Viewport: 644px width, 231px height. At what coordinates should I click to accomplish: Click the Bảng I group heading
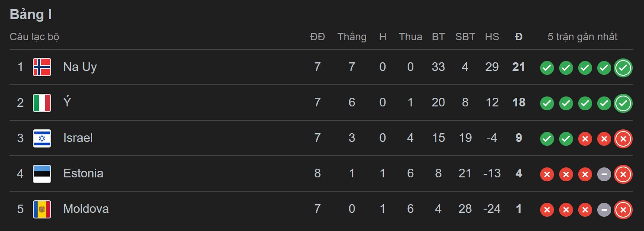coord(31,14)
